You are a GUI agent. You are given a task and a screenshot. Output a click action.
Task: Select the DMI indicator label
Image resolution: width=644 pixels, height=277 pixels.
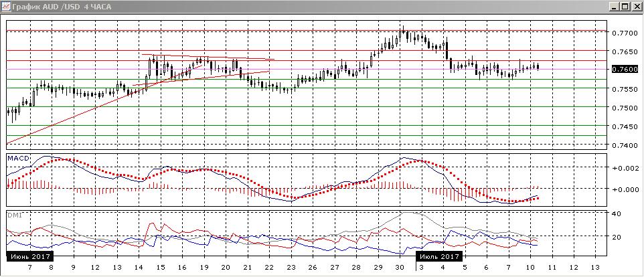coord(14,215)
